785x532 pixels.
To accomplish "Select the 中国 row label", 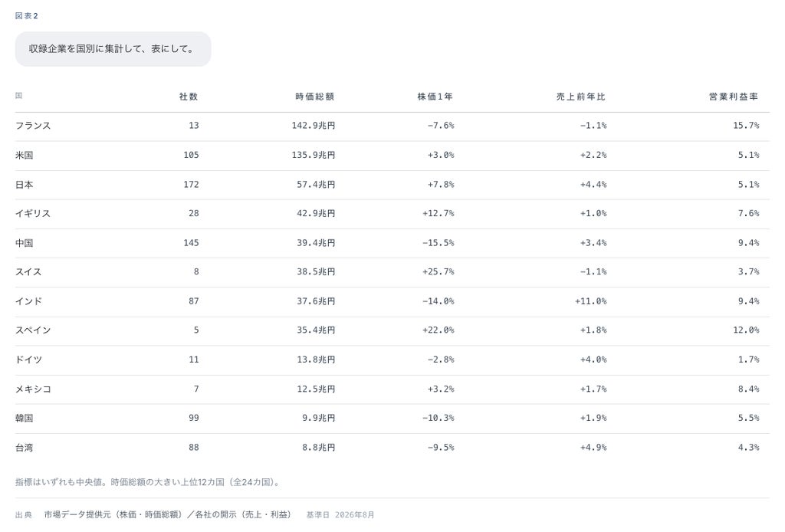I will pos(24,243).
